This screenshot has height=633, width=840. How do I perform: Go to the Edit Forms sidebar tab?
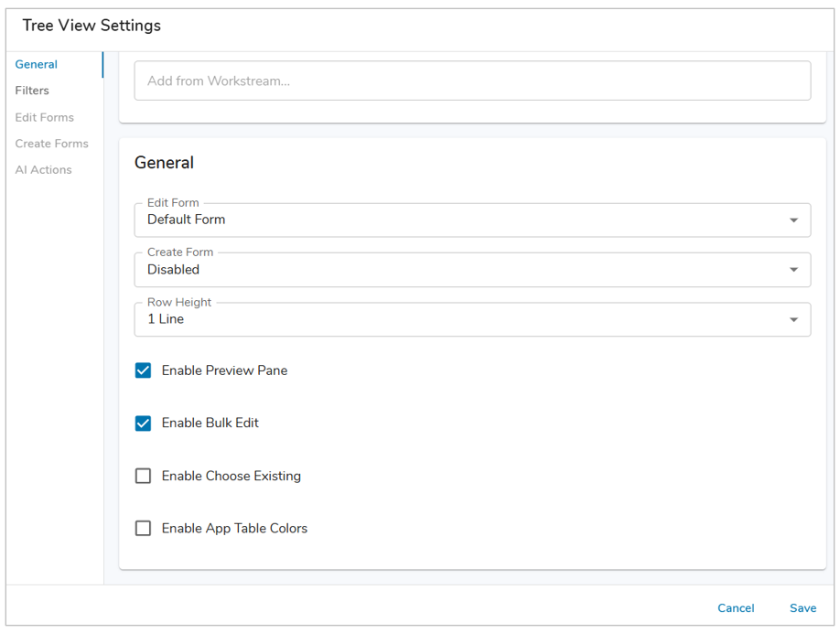point(44,117)
